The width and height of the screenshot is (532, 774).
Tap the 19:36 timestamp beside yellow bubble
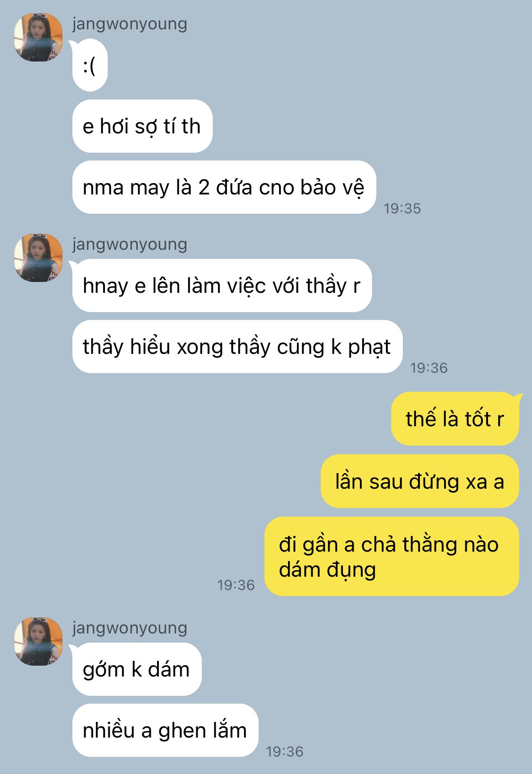point(236,585)
